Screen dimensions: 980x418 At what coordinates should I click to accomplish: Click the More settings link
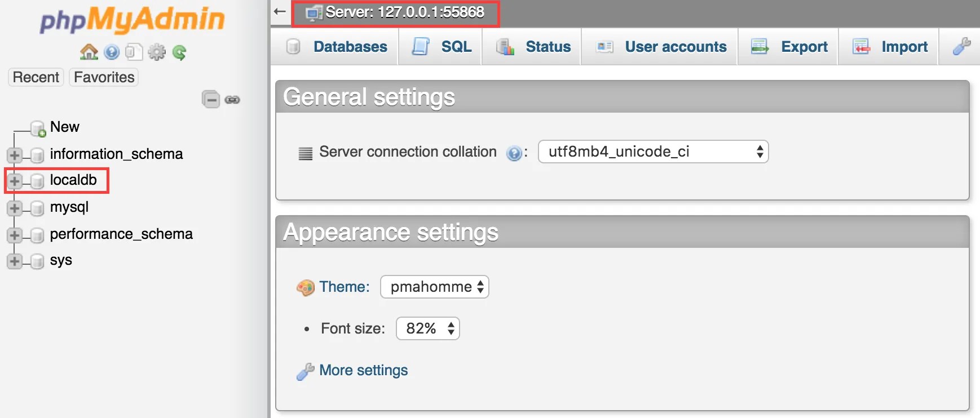[363, 370]
